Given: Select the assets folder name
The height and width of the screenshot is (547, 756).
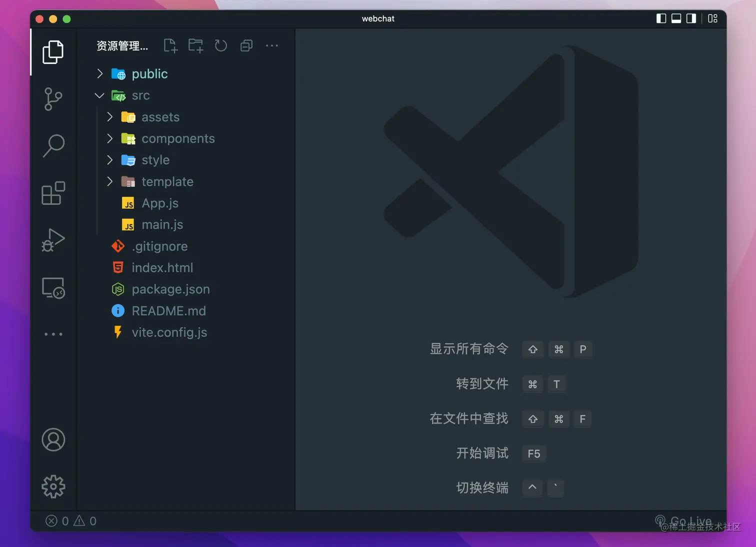Looking at the screenshot, I should click(x=160, y=117).
